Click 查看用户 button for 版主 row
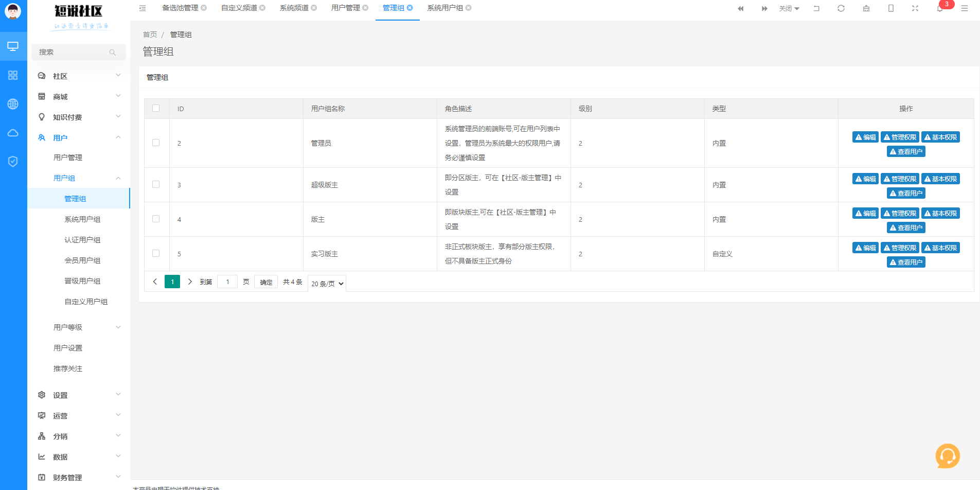Viewport: 980px width, 490px height. 906,227
